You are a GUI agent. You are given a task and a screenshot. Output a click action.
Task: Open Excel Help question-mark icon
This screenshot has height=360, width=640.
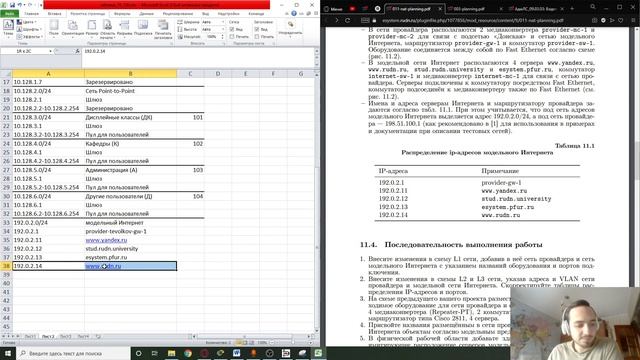293,13
